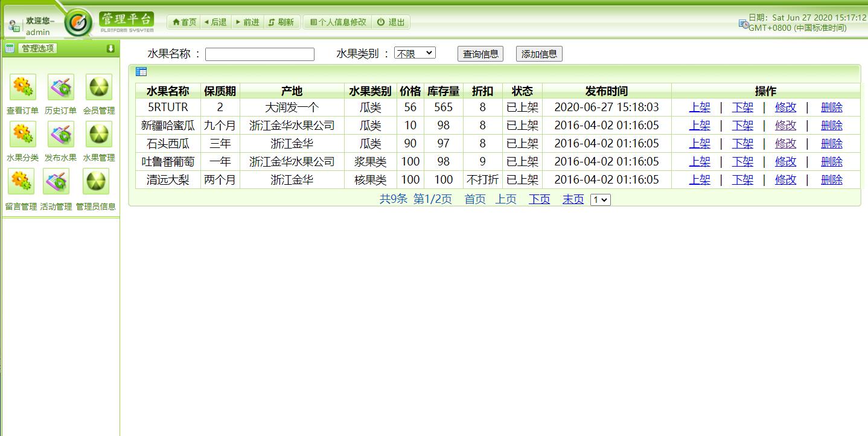
Task: Switch to 首页 via top toolbar
Action: coord(185,22)
